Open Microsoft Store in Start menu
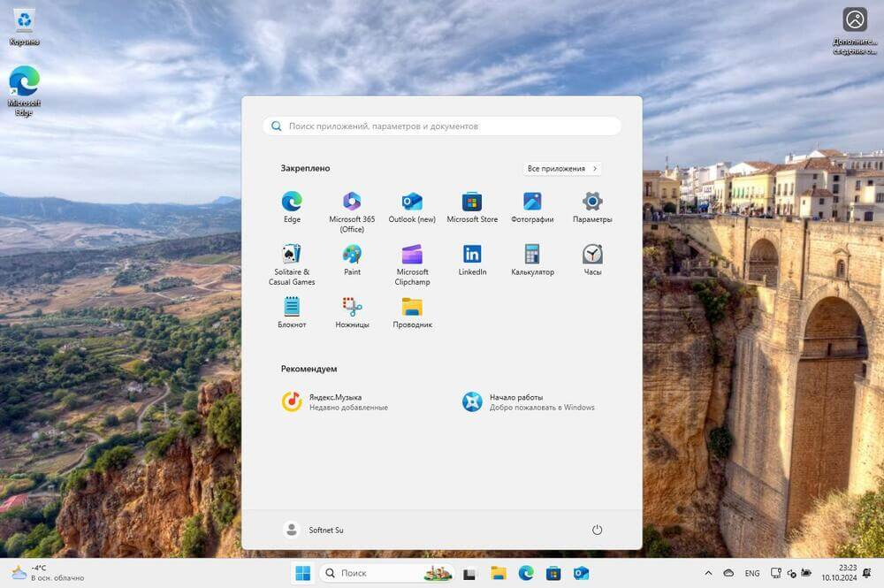Image resolution: width=884 pixels, height=588 pixels. click(x=472, y=208)
